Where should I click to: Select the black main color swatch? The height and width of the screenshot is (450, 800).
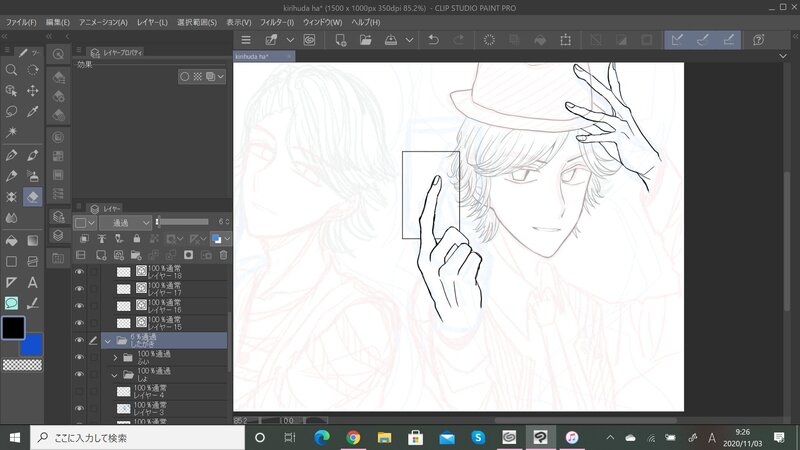click(x=13, y=327)
